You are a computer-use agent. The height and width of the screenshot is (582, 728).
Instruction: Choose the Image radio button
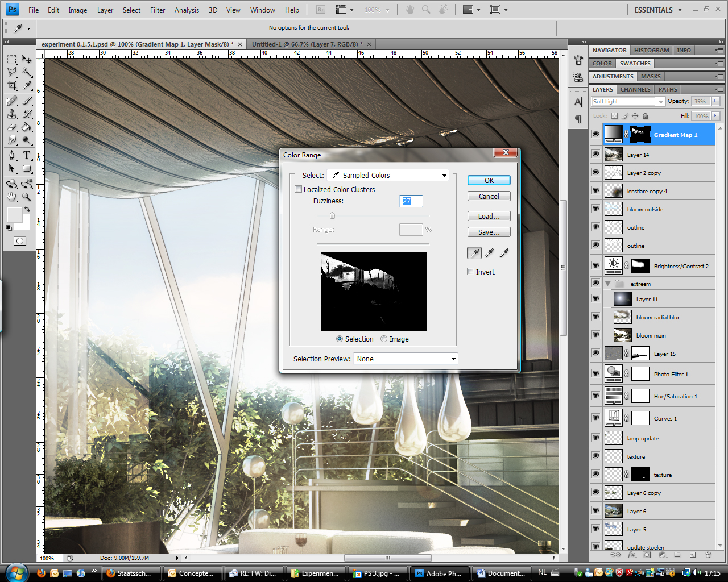coord(384,339)
